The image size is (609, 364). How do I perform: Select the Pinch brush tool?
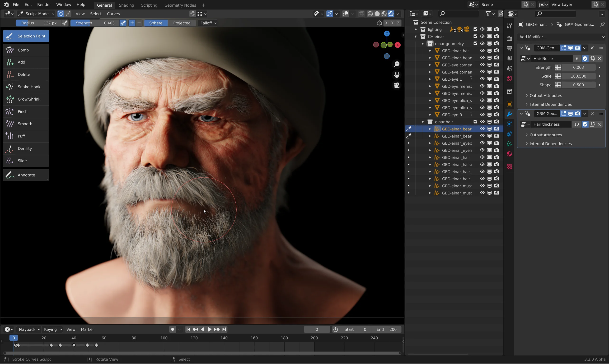(x=23, y=111)
